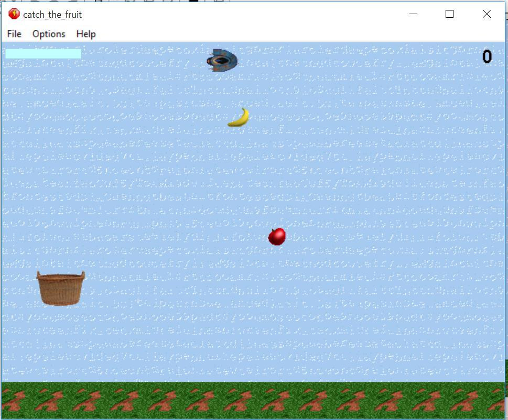Image resolution: width=508 pixels, height=420 pixels.
Task: Click the red apple sprite
Action: (277, 237)
